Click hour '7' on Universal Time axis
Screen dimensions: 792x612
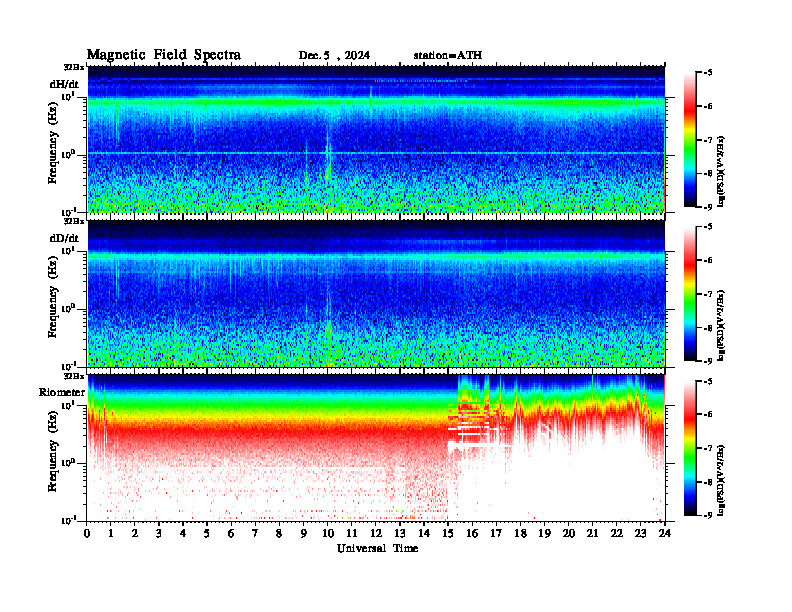[256, 533]
